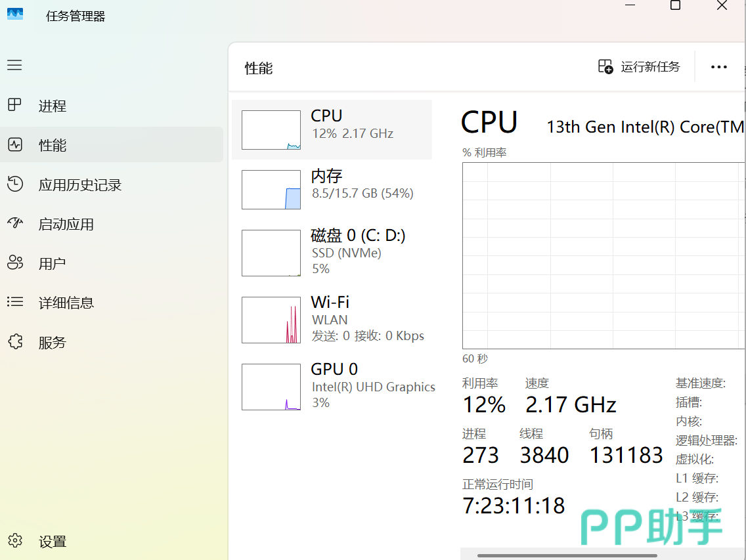This screenshot has height=560, width=746.
Task: Click the 服务 puzzle-piece icon
Action: tap(15, 341)
